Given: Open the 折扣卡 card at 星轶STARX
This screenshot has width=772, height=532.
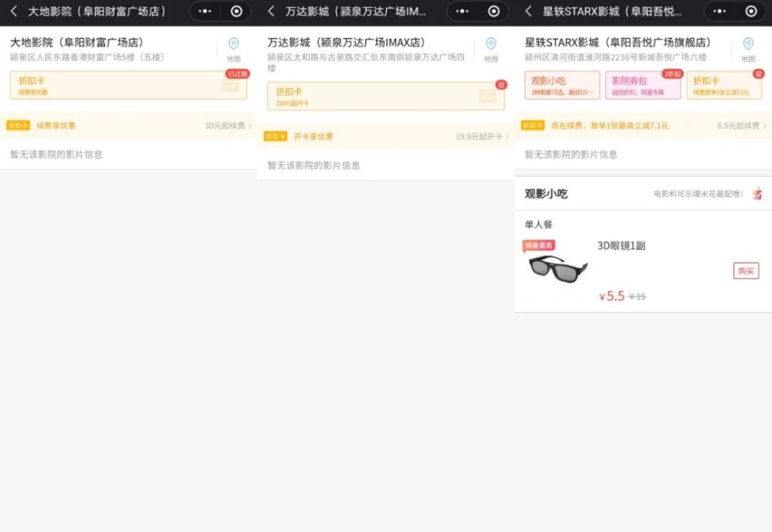Looking at the screenshot, I should pos(724,85).
